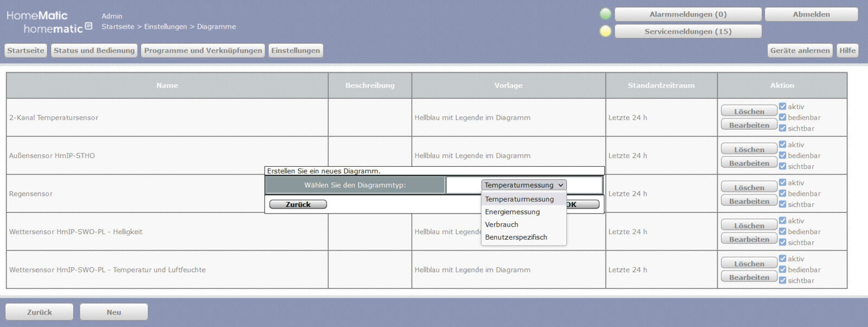Open Programme und Verknüpfungen menu
Screen dimensions: 868x327
pyautogui.click(x=203, y=51)
